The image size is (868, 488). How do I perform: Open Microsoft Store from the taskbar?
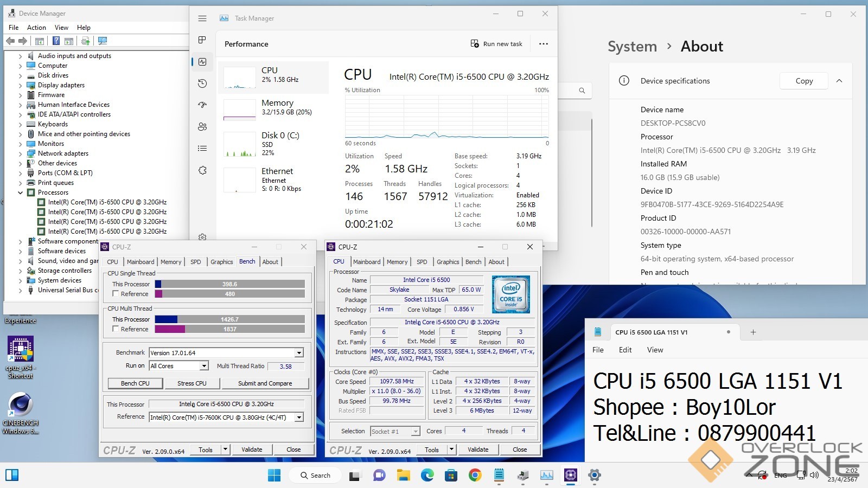click(x=451, y=476)
